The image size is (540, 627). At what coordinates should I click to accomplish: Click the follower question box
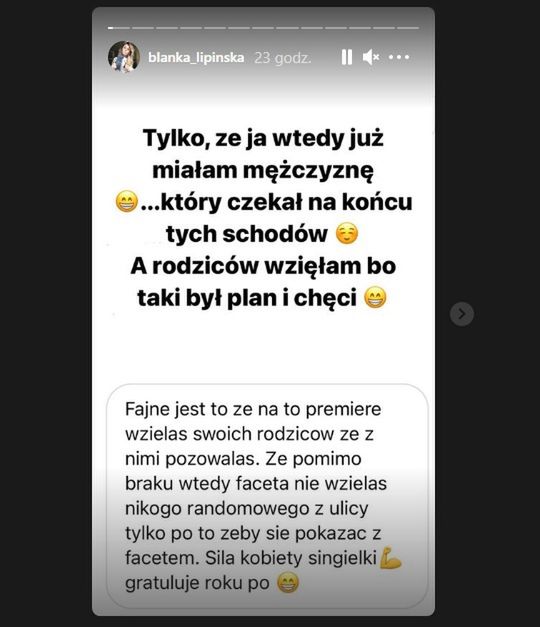[x=267, y=496]
